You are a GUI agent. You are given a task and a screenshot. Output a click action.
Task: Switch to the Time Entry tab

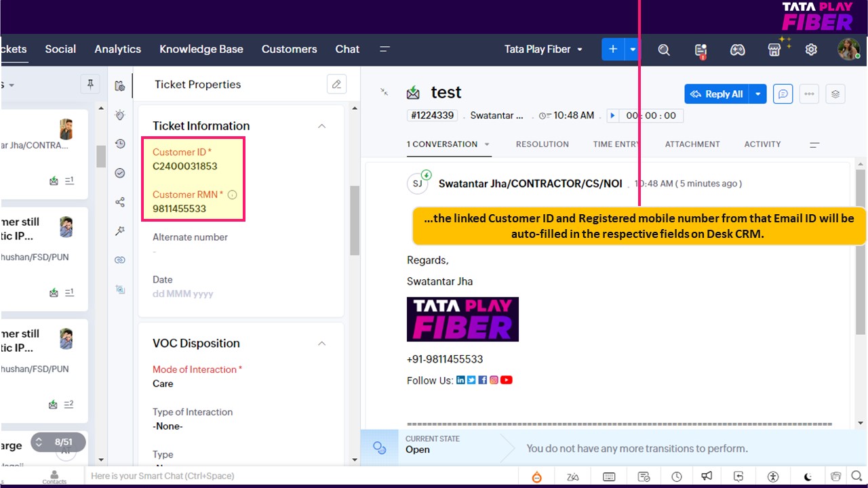pos(616,144)
